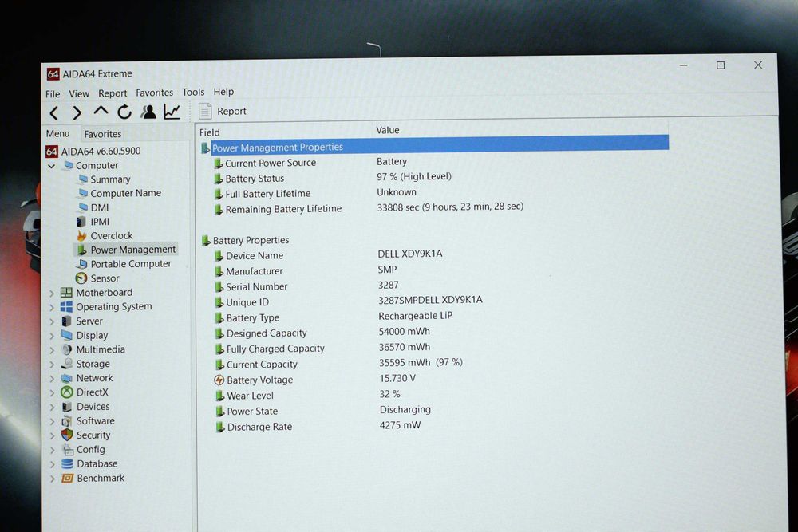Click the Battery Voltage lightning icon
This screenshot has width=798, height=532.
pyautogui.click(x=219, y=380)
